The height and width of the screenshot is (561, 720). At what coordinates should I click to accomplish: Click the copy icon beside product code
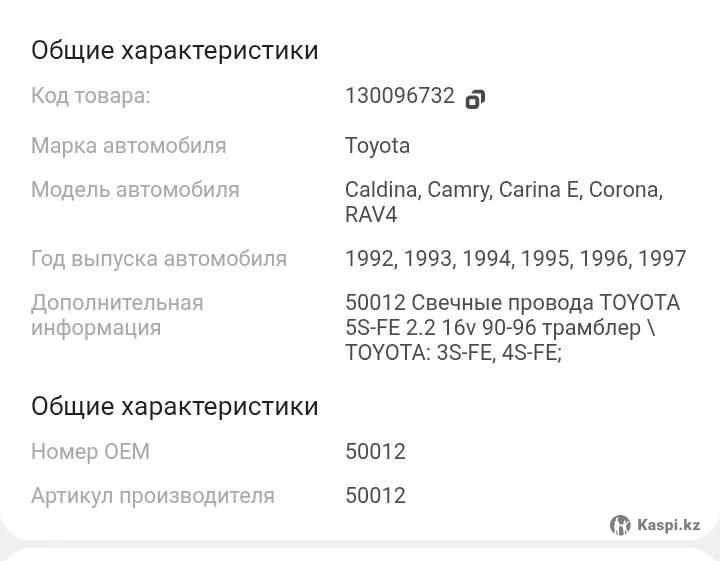(475, 98)
